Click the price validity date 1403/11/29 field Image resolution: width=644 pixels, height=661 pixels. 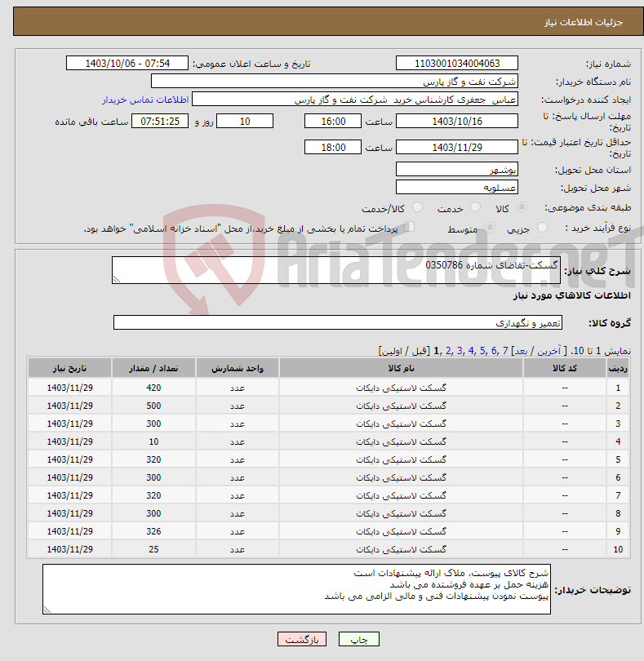click(457, 147)
